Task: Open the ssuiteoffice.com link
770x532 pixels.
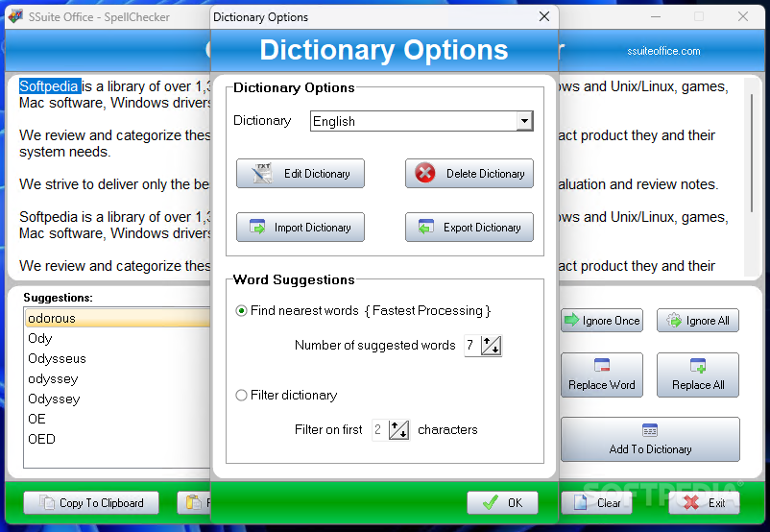Action: (x=663, y=51)
